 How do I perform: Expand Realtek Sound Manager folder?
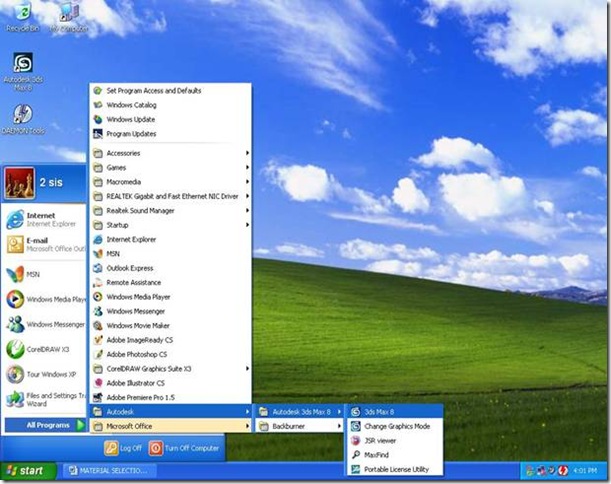[170, 211]
